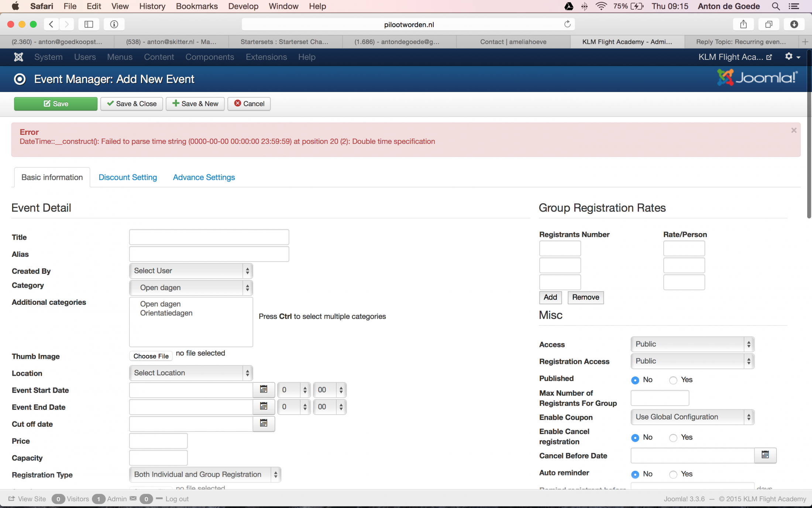Open the Cancel Before Date calendar icon

(765, 455)
